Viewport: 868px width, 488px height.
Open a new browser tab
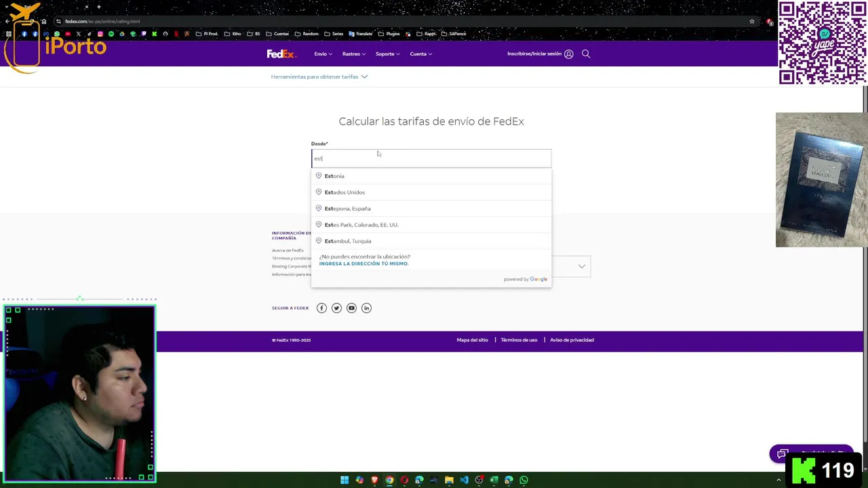click(98, 7)
